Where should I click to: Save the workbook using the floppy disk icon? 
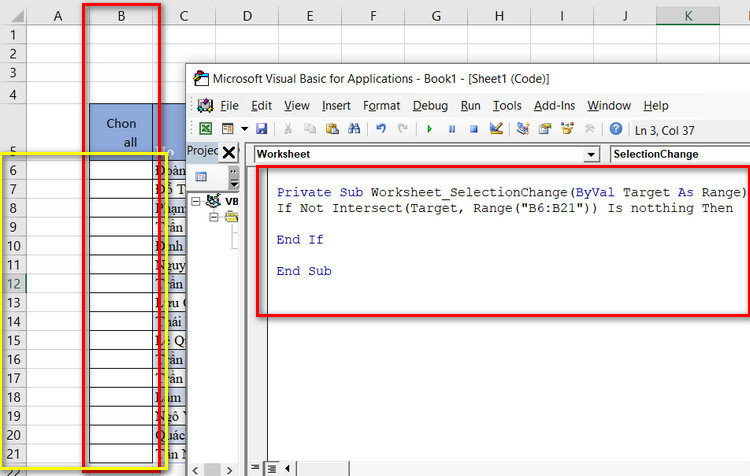(262, 129)
